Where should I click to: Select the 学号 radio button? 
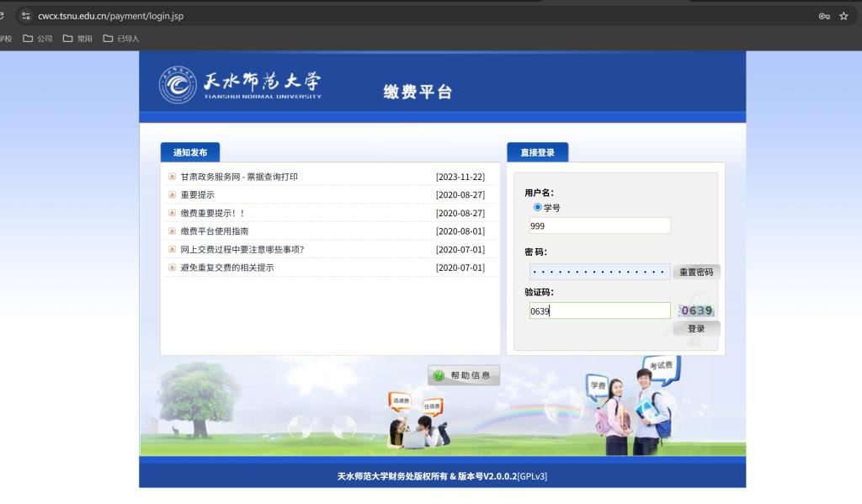pyautogui.click(x=538, y=207)
